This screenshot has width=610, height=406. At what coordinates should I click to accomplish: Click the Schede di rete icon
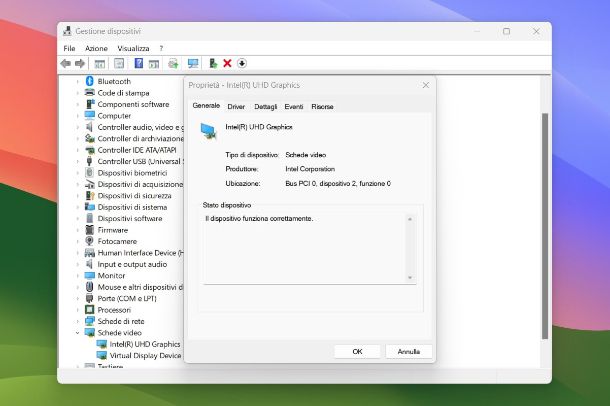(89, 321)
